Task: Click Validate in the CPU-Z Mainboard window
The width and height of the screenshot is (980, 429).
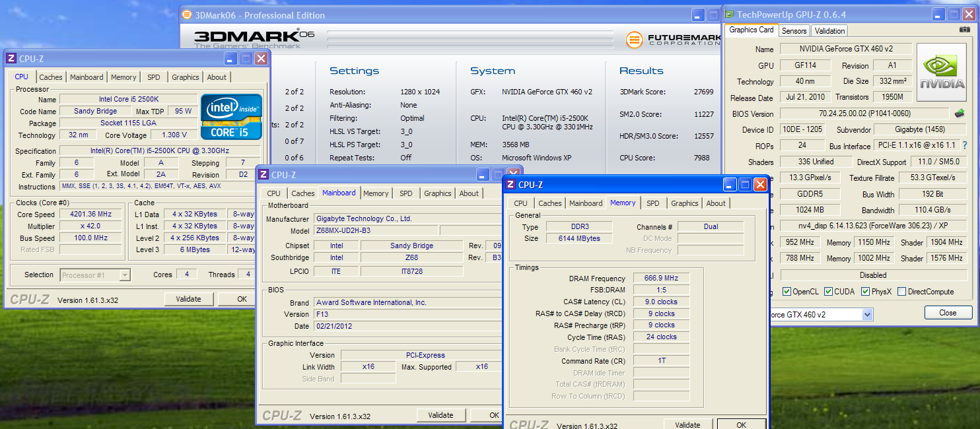Action: pos(440,415)
